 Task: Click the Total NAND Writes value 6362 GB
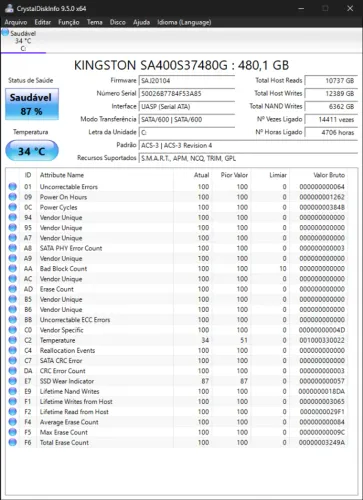[x=331, y=107]
